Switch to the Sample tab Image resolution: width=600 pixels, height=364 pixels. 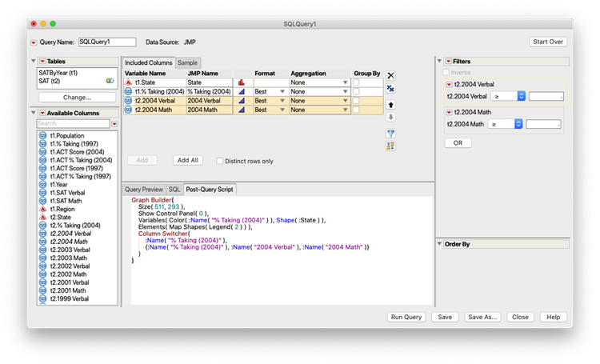click(x=187, y=62)
